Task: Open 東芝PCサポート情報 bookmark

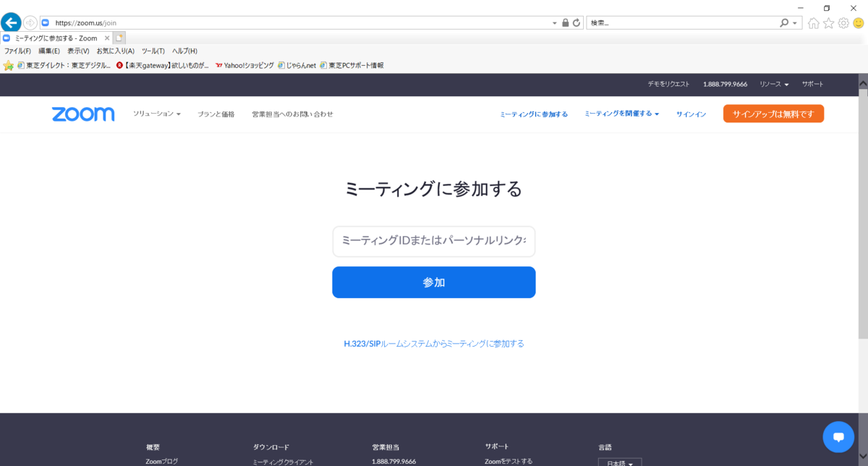Action: pos(352,65)
